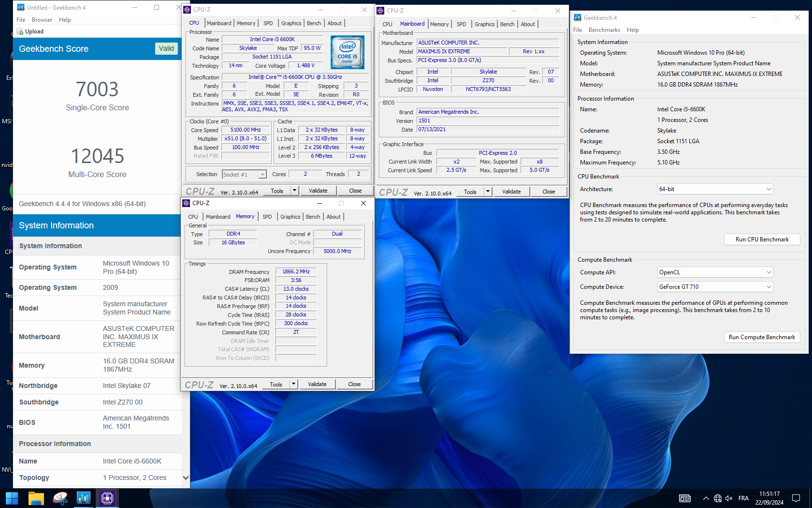812x508 pixels.
Task: Click the Intel Core i5-6600K row in Geekbench results
Action: click(x=98, y=461)
